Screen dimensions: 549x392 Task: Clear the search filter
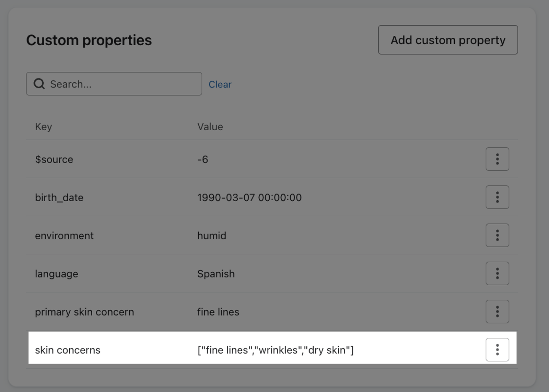coord(220,84)
